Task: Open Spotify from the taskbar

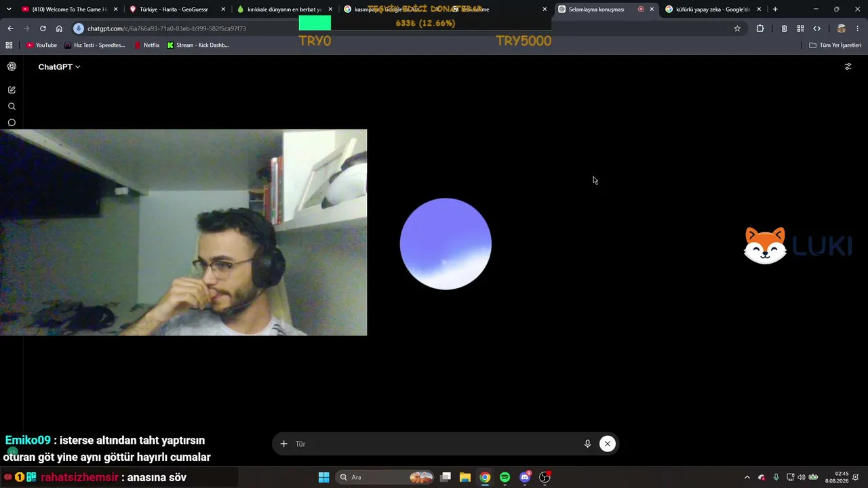Action: click(505, 477)
